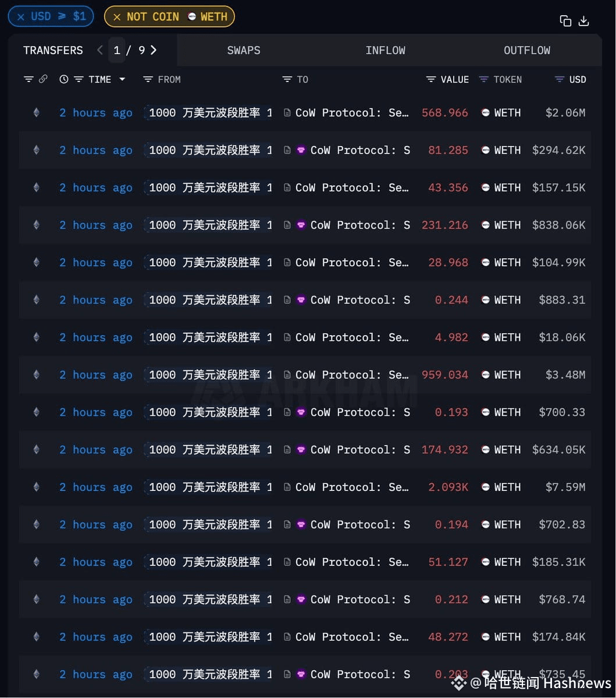Click the 231.216 value cell
The width and height of the screenshot is (616, 698).
click(x=445, y=225)
